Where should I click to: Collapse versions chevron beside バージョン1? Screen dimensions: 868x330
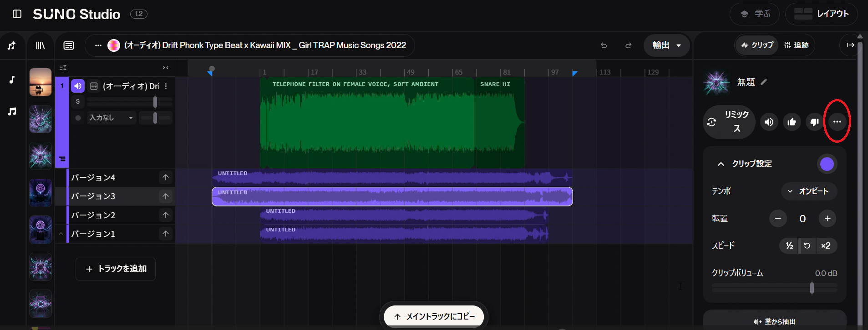click(x=61, y=234)
